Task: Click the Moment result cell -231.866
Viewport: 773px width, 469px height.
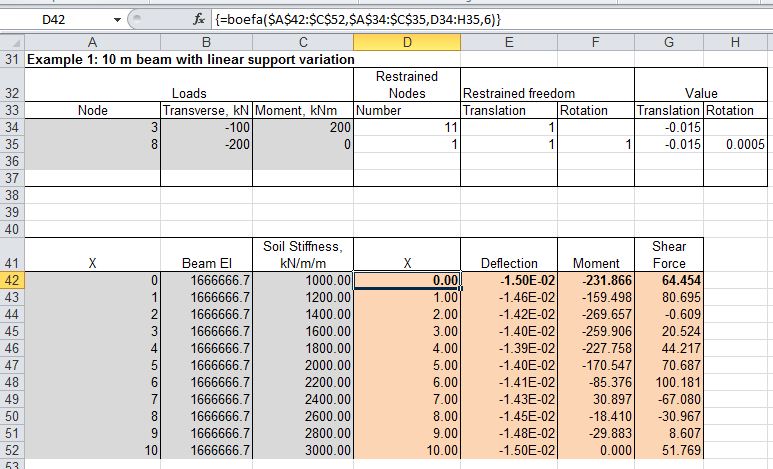Action: point(596,281)
